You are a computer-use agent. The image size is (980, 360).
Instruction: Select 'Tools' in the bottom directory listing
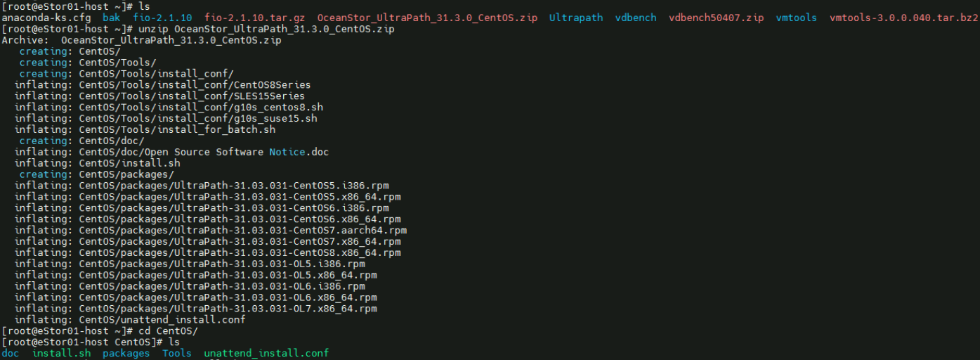pos(176,353)
